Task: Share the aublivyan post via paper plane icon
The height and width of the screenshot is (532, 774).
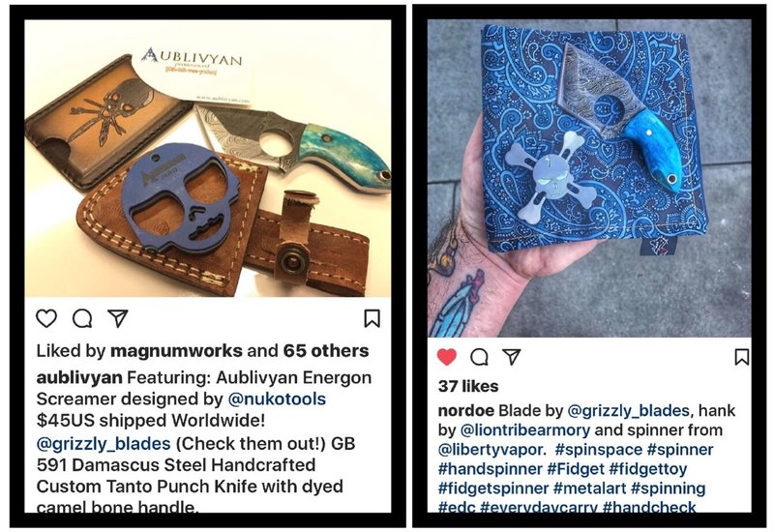Action: [x=118, y=318]
